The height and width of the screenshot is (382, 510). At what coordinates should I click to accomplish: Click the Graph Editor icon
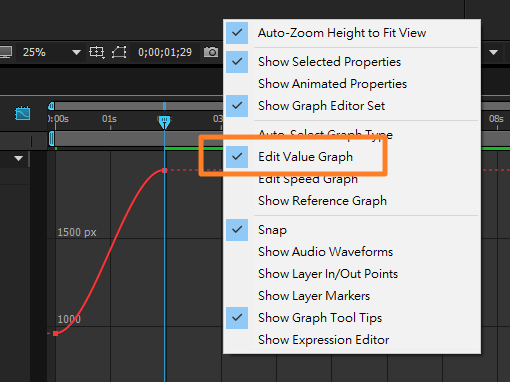23,113
